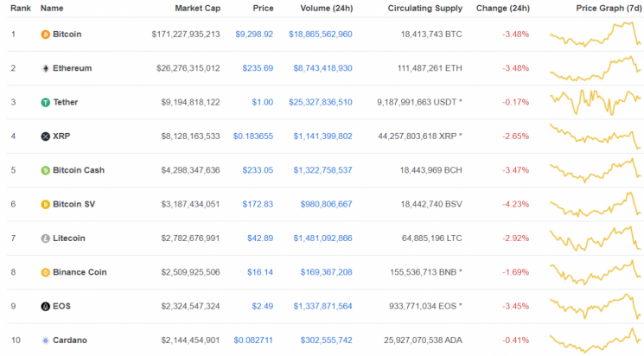Image resolution: width=644 pixels, height=356 pixels.
Task: Click XRP change -2.65%
Action: [515, 137]
